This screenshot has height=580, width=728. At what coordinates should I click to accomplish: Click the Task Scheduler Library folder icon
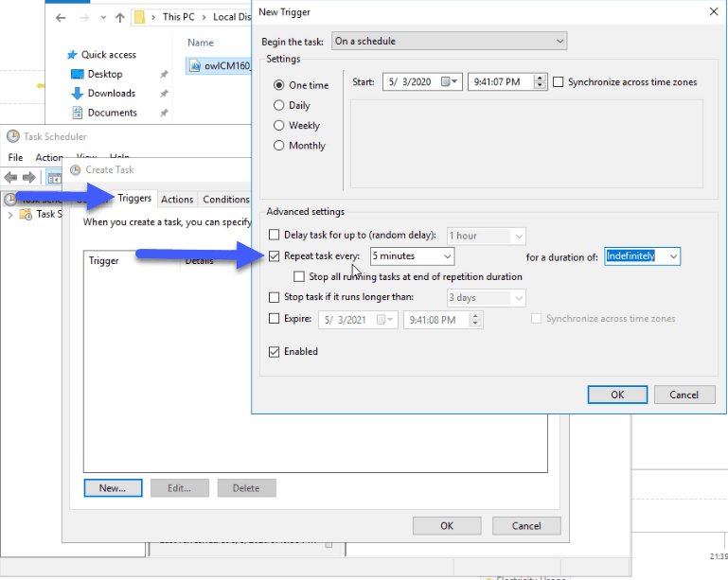[x=26, y=215]
